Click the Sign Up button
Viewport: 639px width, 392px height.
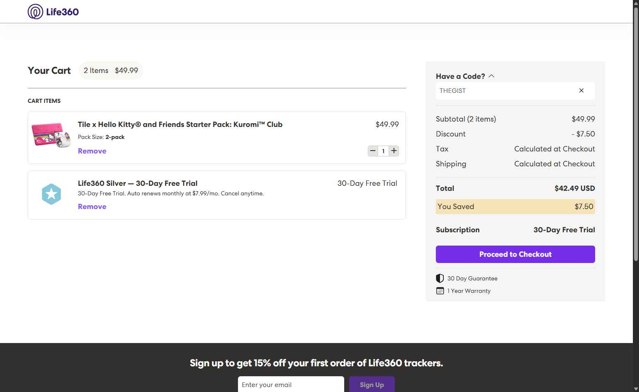click(x=372, y=385)
